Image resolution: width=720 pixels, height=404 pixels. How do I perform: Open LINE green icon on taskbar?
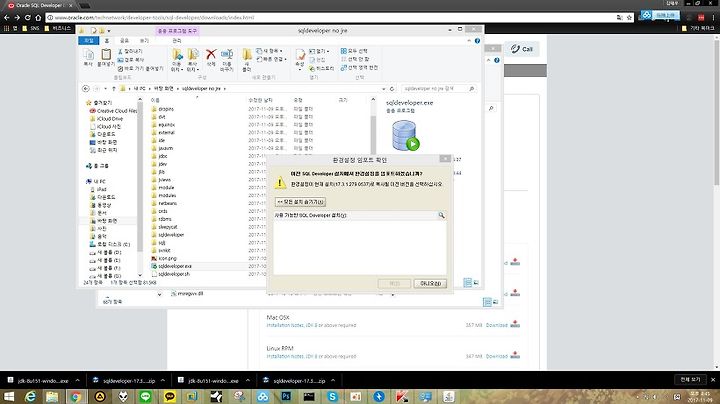[146, 396]
